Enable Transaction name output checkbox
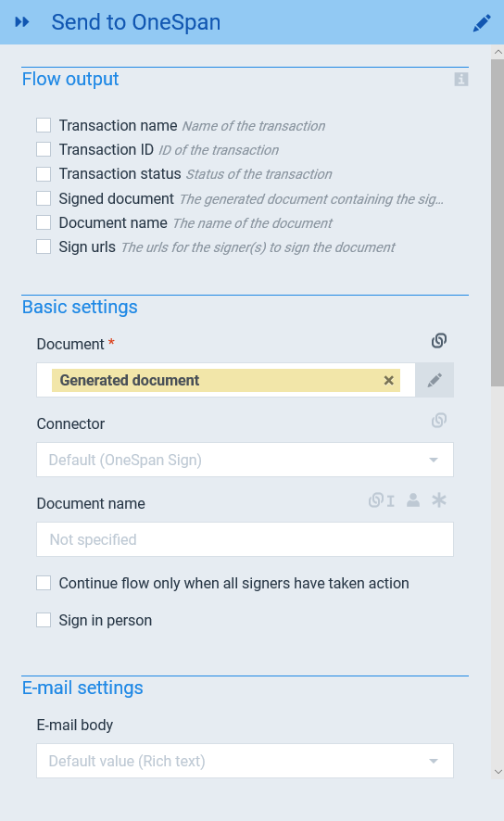This screenshot has width=504, height=821. point(44,125)
